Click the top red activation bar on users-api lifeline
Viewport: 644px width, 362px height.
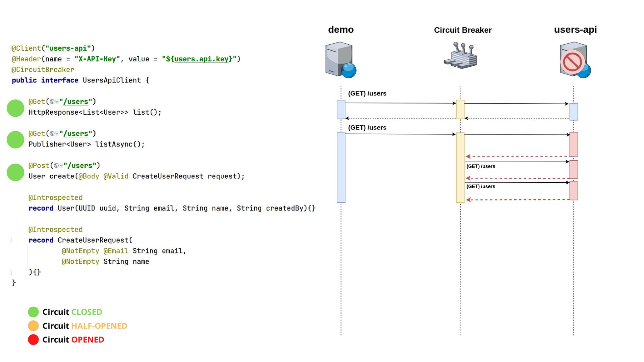[574, 144]
